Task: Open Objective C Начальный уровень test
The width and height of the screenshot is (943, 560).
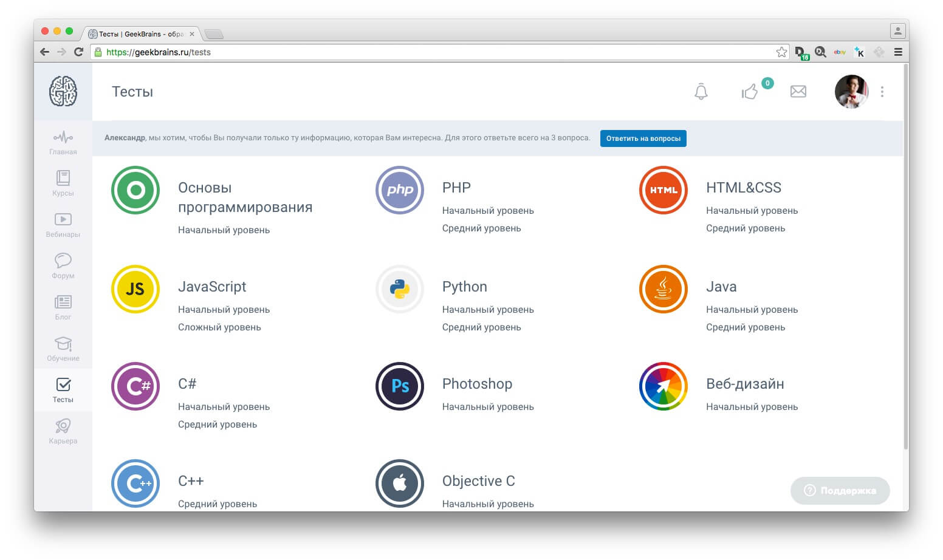Action: click(488, 504)
